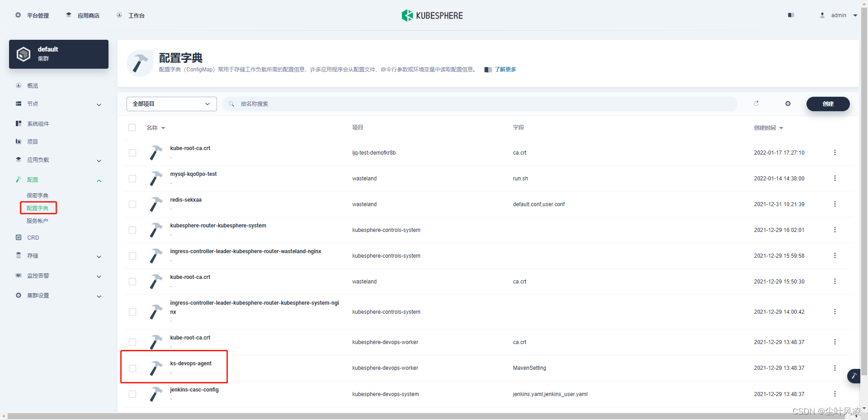Click hammer icon of kubesphere-router-kubesphere-system
The height and width of the screenshot is (420, 868).
coord(156,230)
